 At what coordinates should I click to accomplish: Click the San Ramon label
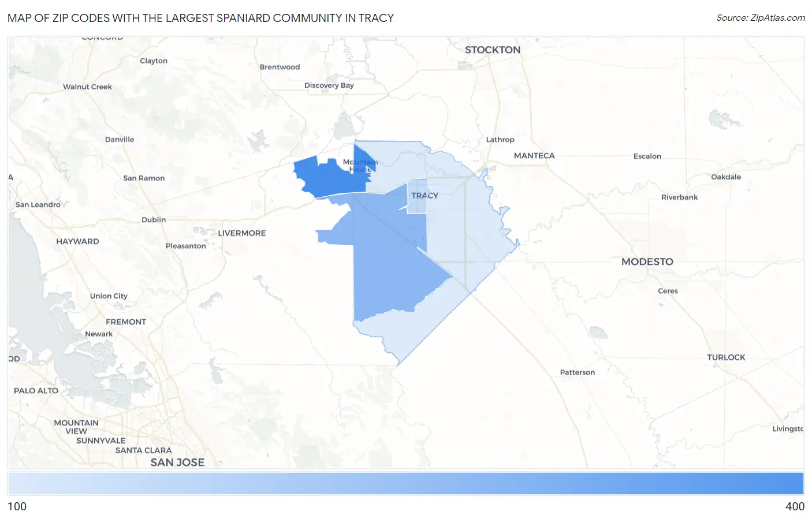[144, 178]
